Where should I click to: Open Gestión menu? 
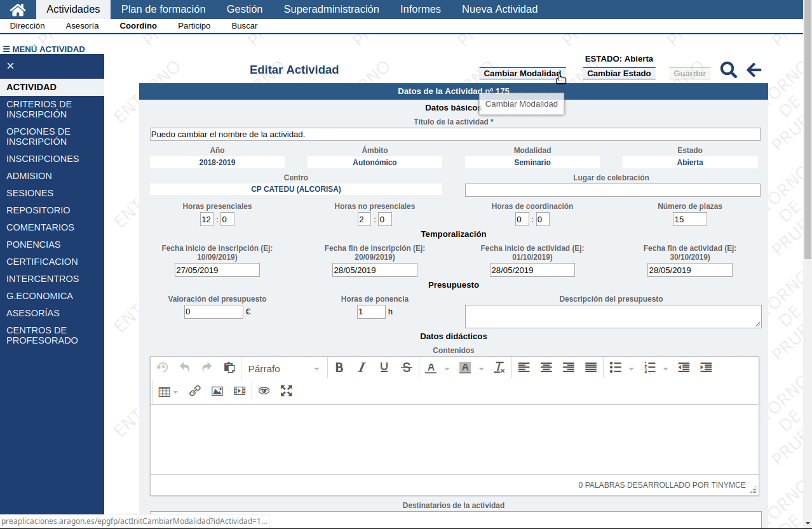click(x=245, y=10)
